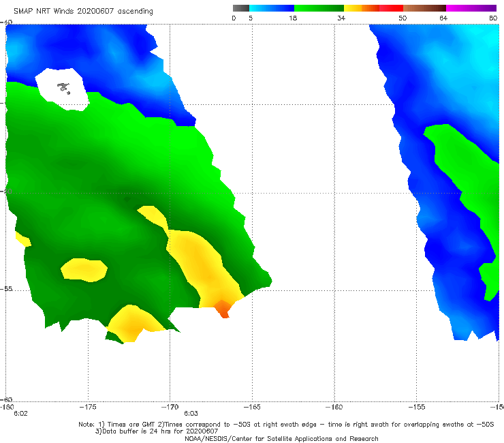Click the color bar label '5'

[x=251, y=18]
